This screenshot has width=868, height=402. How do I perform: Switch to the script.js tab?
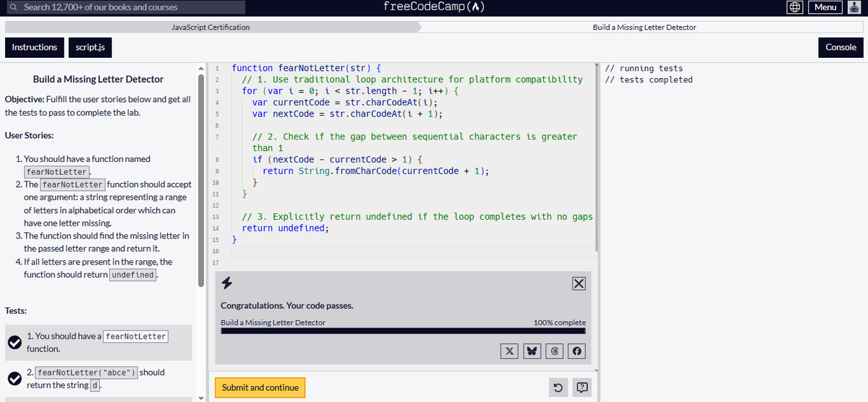pyautogui.click(x=90, y=48)
